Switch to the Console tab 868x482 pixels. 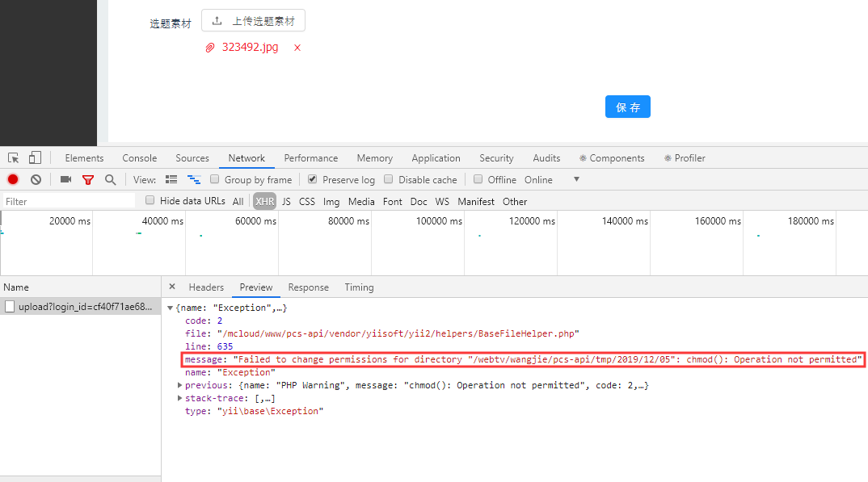(x=139, y=158)
